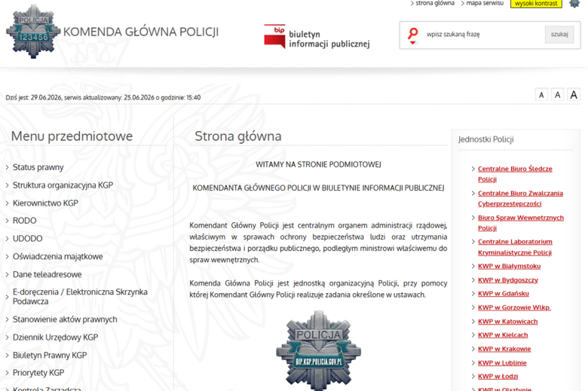Screen dimensions: 588x391
Task: Click the KOMENDA GŁÓWNA POLICJI title
Action: click(141, 32)
